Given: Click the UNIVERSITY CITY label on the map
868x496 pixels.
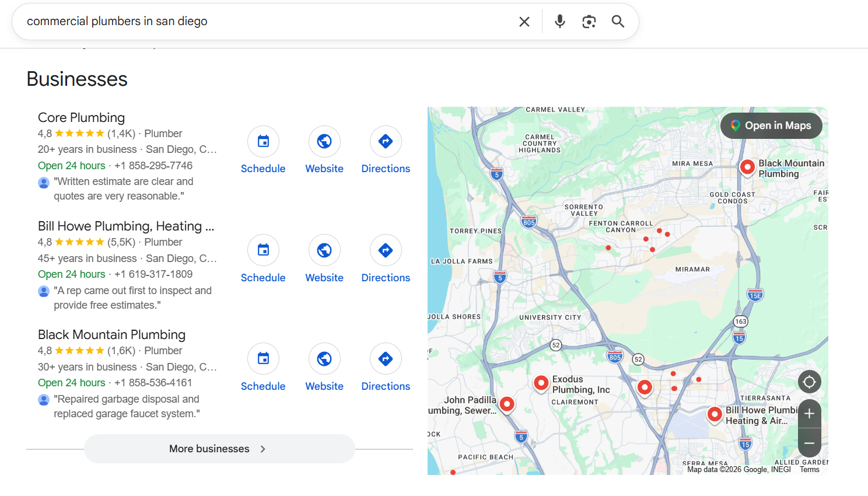Looking at the screenshot, I should point(550,318).
